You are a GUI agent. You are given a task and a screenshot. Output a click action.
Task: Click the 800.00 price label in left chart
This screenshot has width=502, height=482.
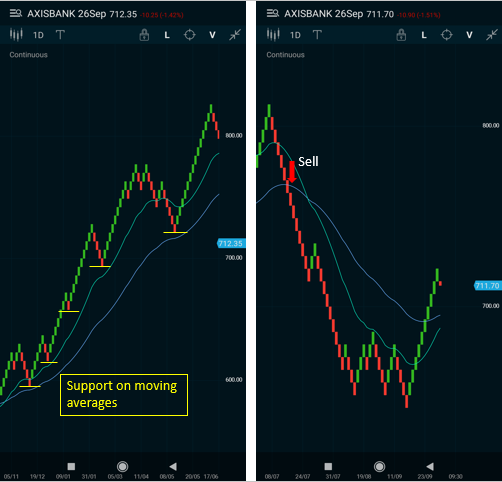coord(234,135)
